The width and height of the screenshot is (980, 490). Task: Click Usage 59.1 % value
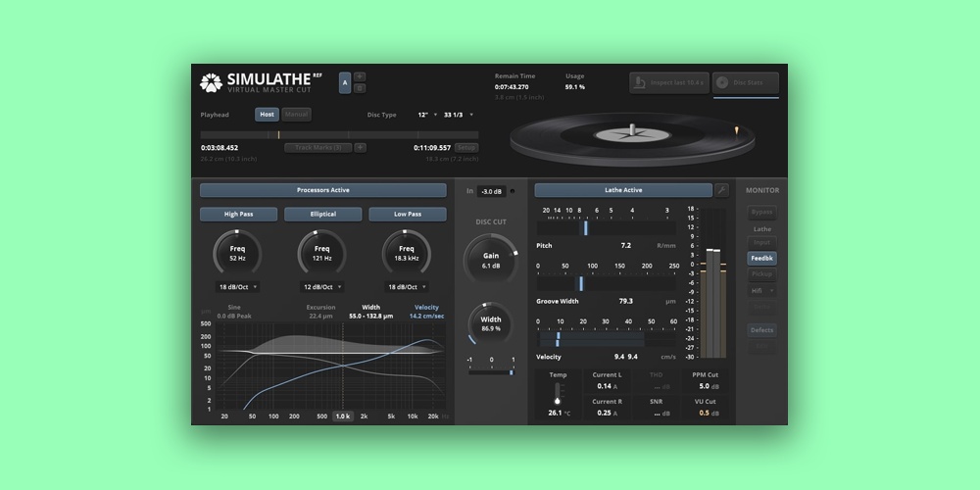[x=575, y=87]
